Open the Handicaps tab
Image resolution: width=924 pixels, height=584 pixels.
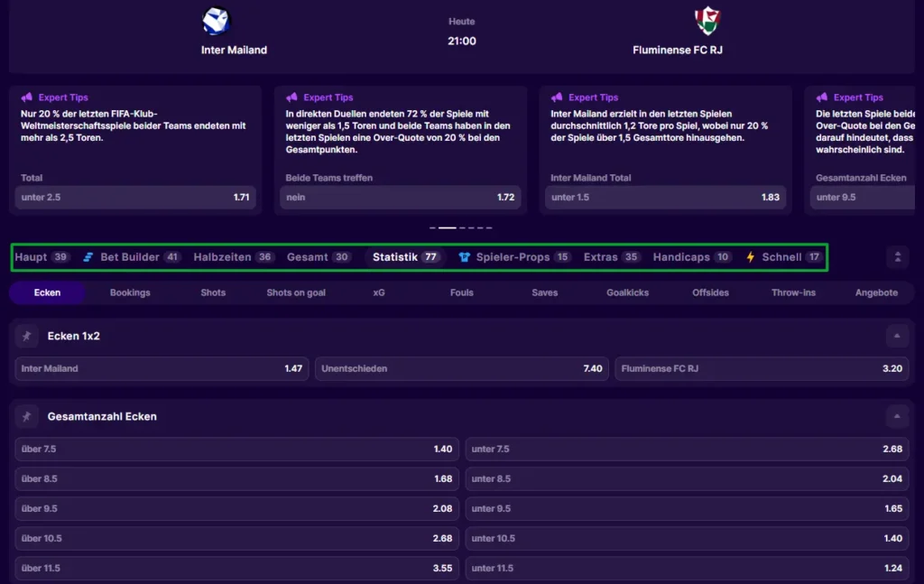pos(692,257)
